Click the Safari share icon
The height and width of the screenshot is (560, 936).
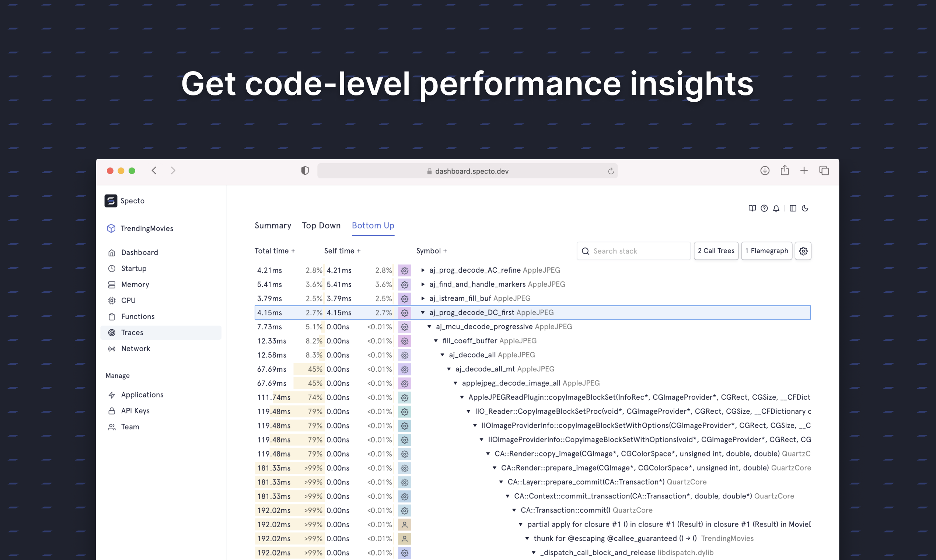(x=784, y=171)
